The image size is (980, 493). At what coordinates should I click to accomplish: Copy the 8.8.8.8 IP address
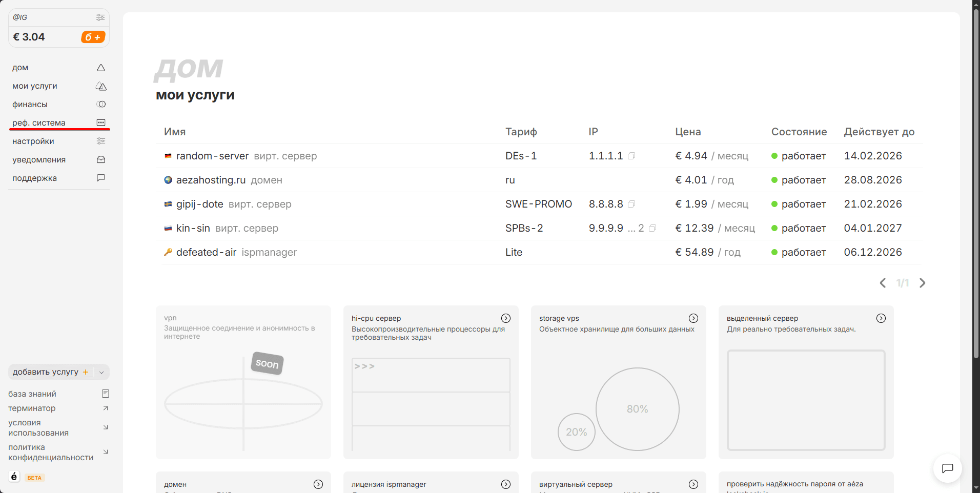coord(631,204)
